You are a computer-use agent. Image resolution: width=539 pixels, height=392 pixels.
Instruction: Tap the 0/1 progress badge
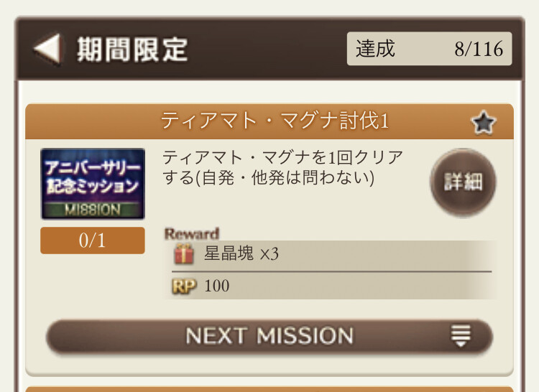(93, 241)
